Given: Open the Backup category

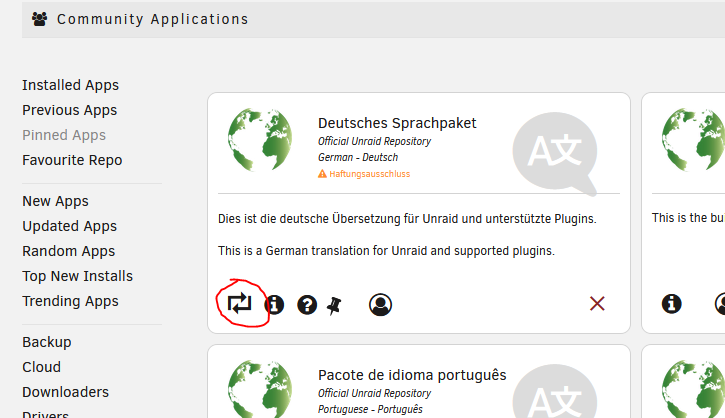Looking at the screenshot, I should tap(47, 342).
